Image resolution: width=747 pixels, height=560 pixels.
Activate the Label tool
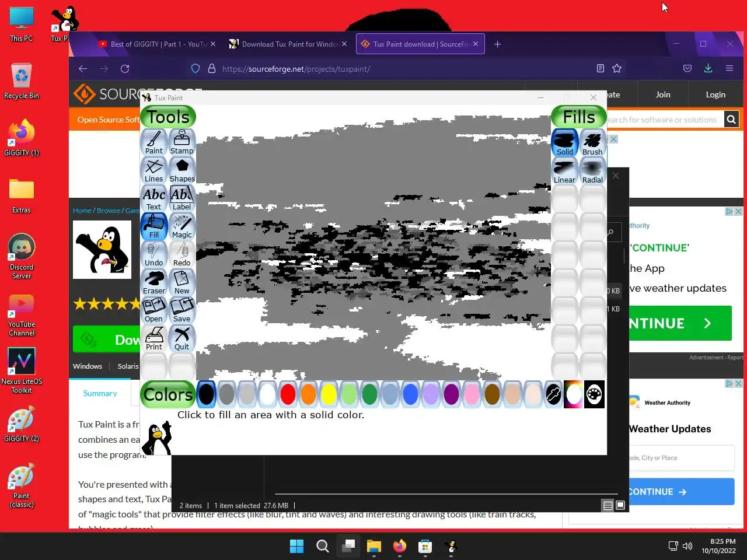pyautogui.click(x=182, y=198)
